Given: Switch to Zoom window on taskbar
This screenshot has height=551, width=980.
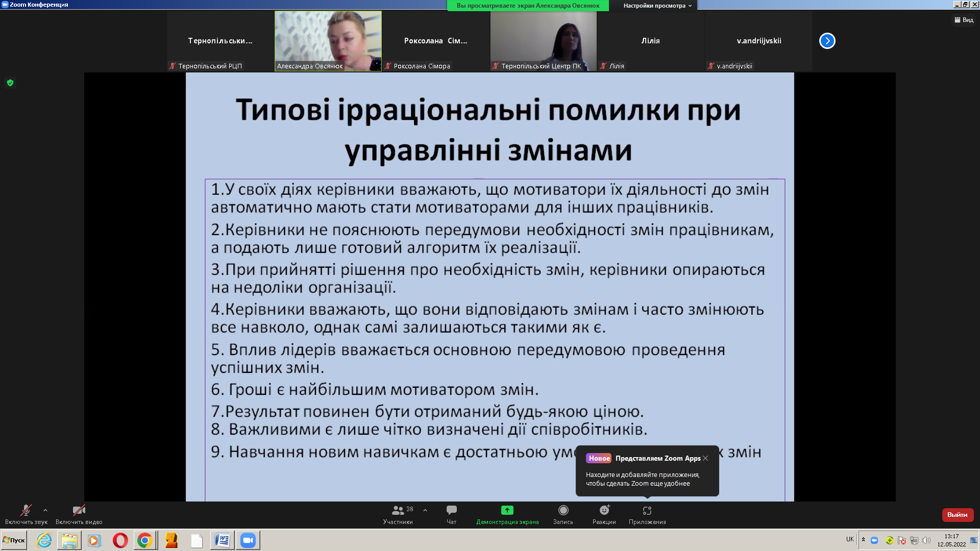Looking at the screenshot, I should point(248,540).
